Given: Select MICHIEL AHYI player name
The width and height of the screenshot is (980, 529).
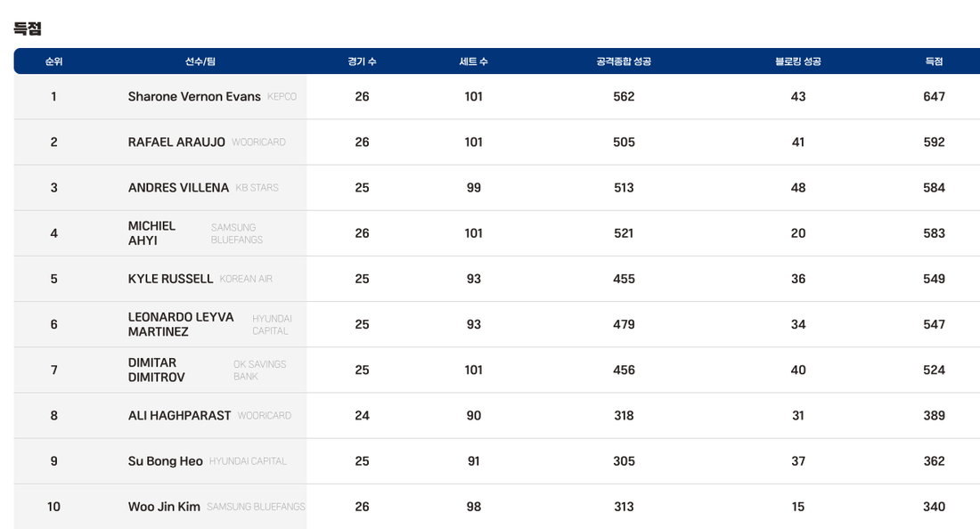Looking at the screenshot, I should point(152,233).
